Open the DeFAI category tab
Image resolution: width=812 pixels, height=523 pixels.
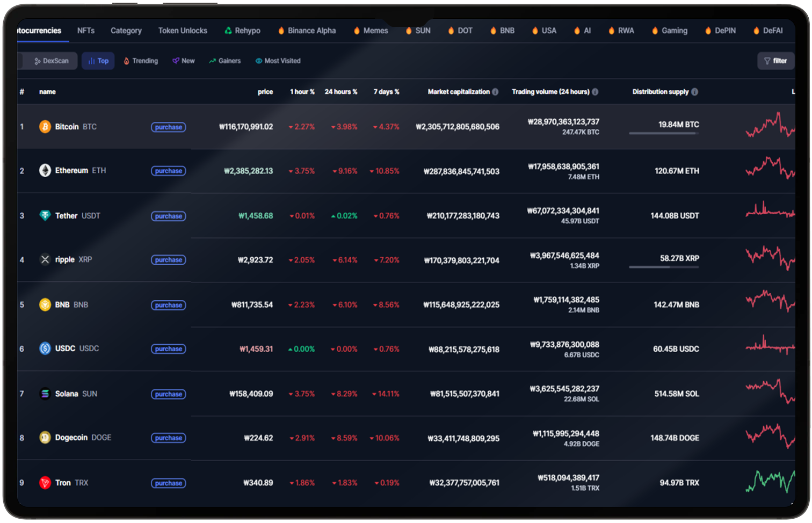[x=768, y=31]
